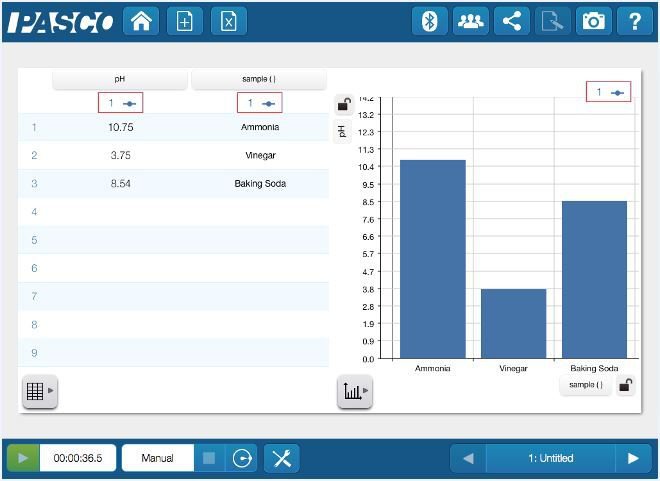This screenshot has height=481, width=660.
Task: Open the Manual sampling mode selector
Action: (x=157, y=458)
